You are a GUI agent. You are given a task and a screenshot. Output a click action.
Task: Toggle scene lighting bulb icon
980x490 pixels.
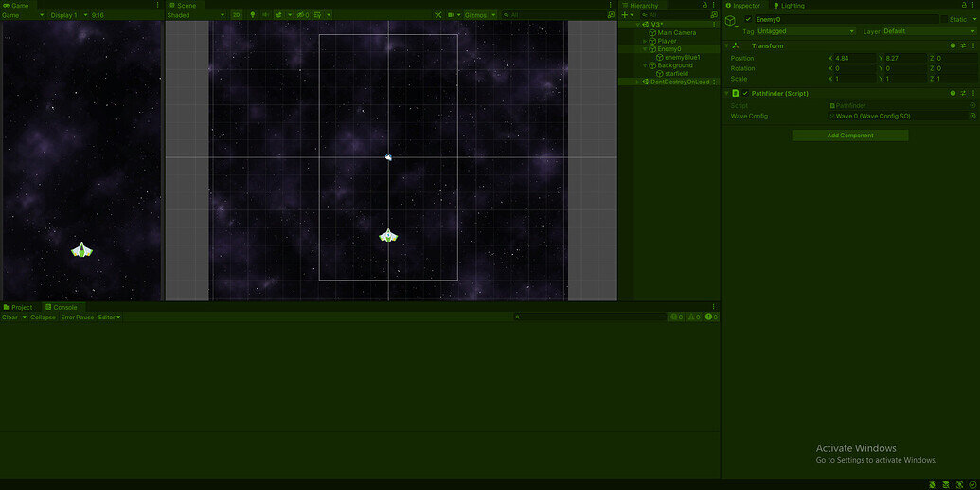[x=253, y=15]
